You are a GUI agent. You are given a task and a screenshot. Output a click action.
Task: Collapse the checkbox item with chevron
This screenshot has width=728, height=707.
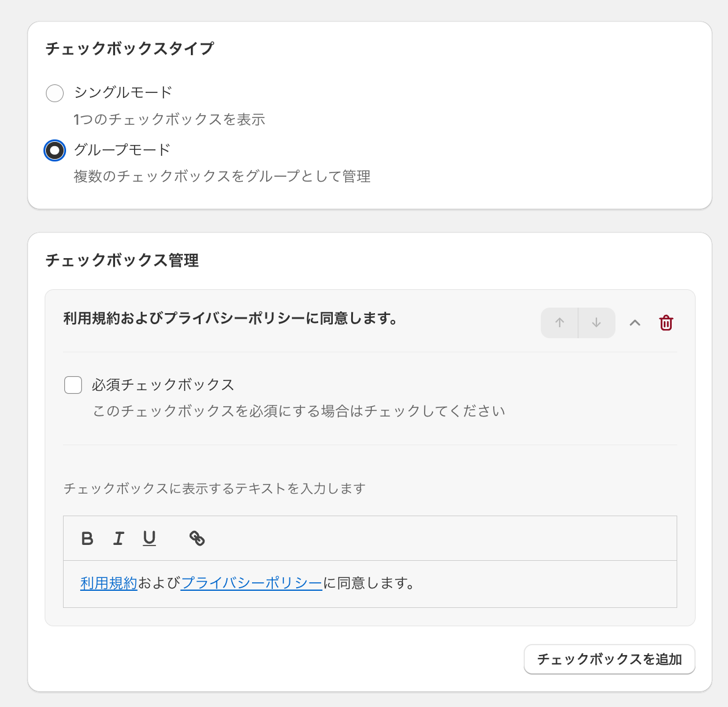coord(635,323)
